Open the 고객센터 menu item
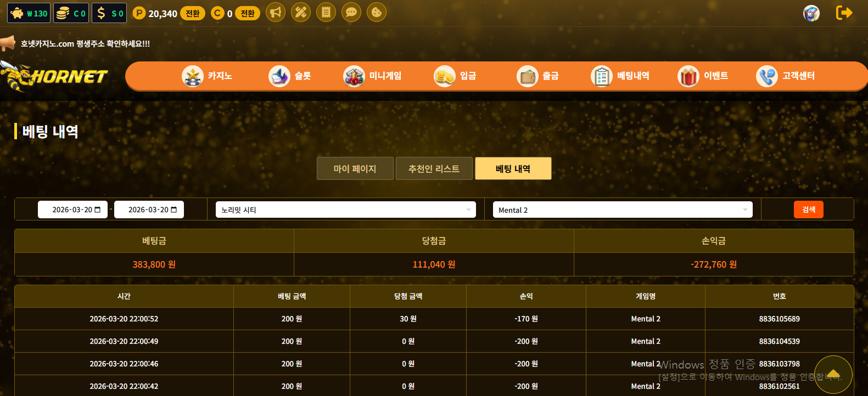 [785, 76]
